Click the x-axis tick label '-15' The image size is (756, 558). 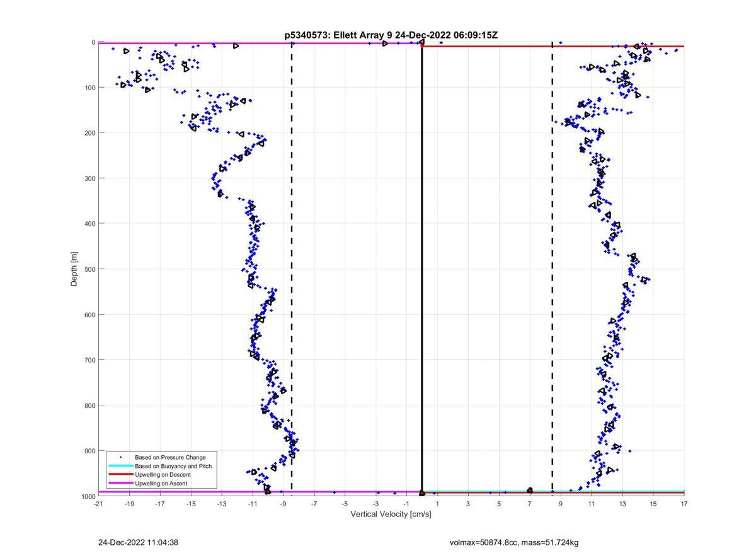tap(190, 504)
